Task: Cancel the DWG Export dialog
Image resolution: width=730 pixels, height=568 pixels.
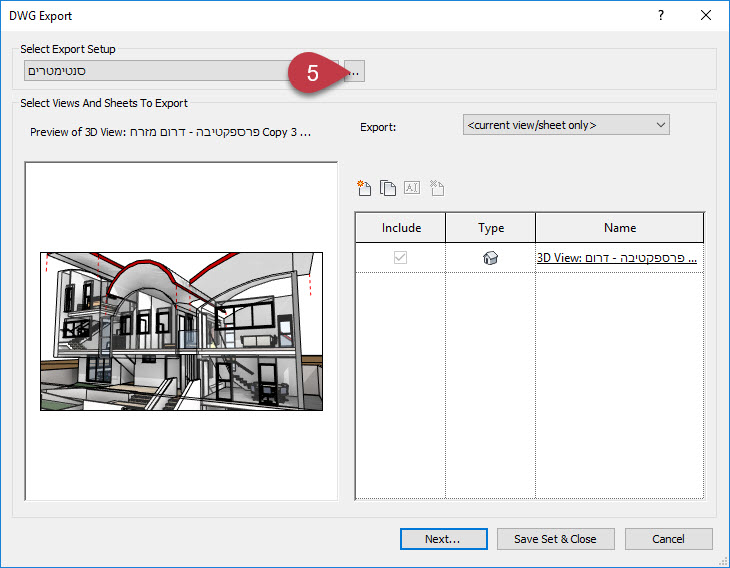Action: point(668,539)
